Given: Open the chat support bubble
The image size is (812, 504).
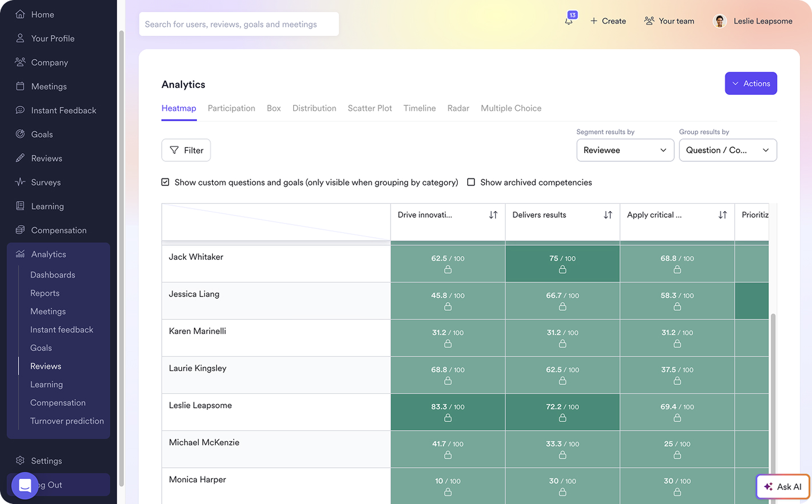Looking at the screenshot, I should [25, 485].
